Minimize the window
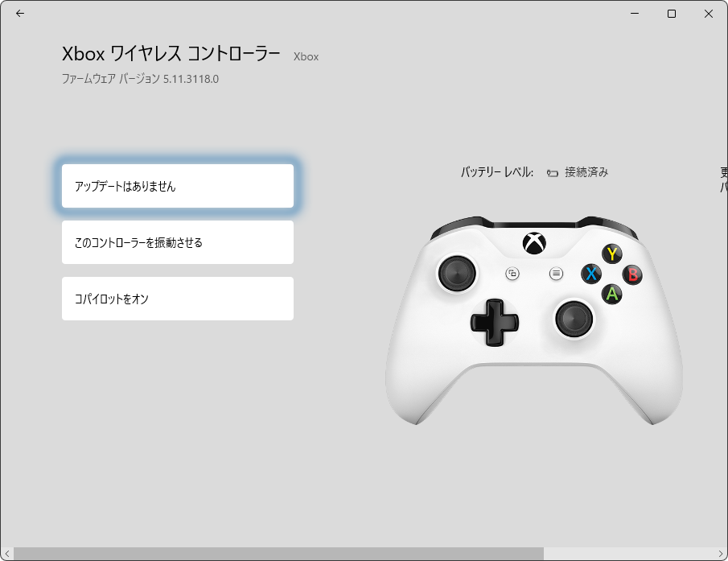The height and width of the screenshot is (561, 728). tap(635, 14)
